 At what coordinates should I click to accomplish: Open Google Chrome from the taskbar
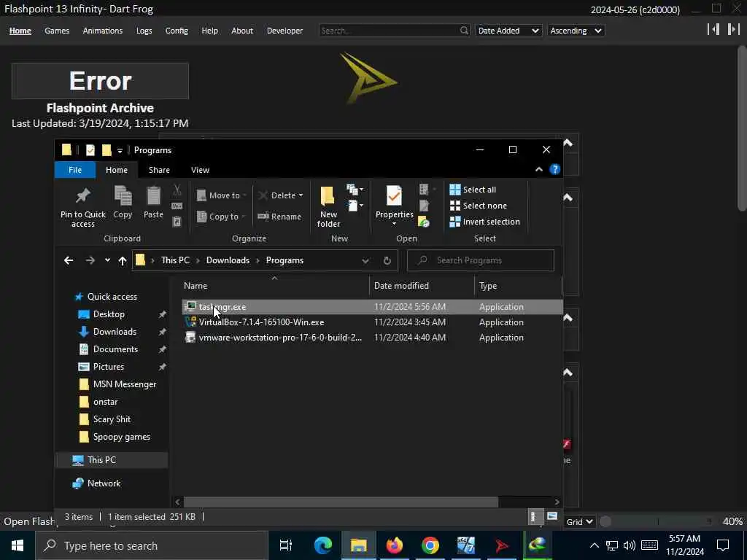click(430, 545)
